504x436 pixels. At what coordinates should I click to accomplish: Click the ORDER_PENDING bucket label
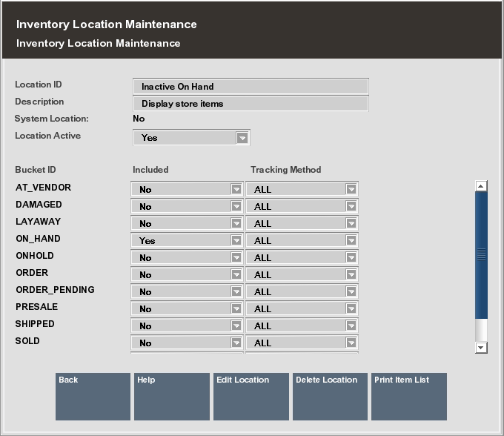pyautogui.click(x=56, y=290)
